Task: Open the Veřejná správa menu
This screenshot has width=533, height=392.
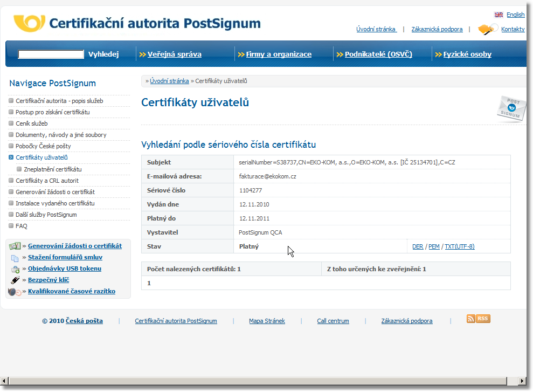Action: pyautogui.click(x=175, y=54)
